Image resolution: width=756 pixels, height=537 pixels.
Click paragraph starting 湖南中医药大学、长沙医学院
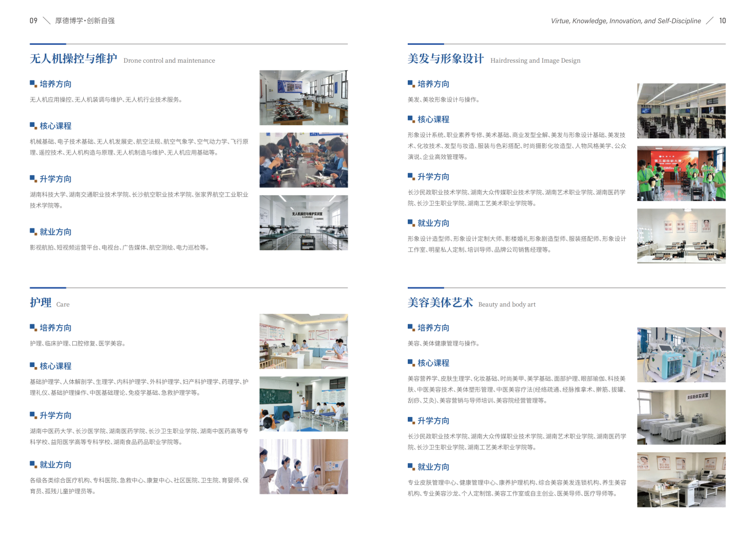139,436
